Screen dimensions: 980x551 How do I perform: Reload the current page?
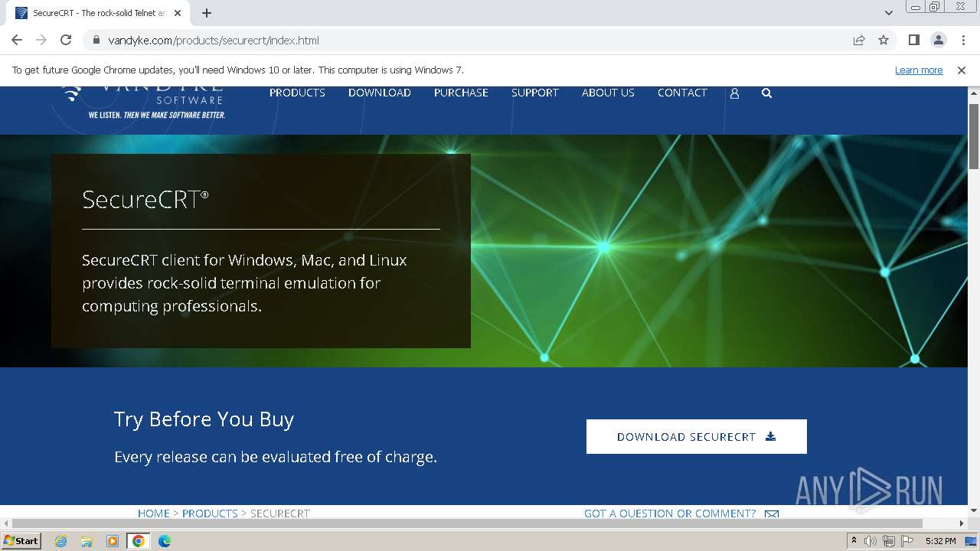(x=66, y=40)
